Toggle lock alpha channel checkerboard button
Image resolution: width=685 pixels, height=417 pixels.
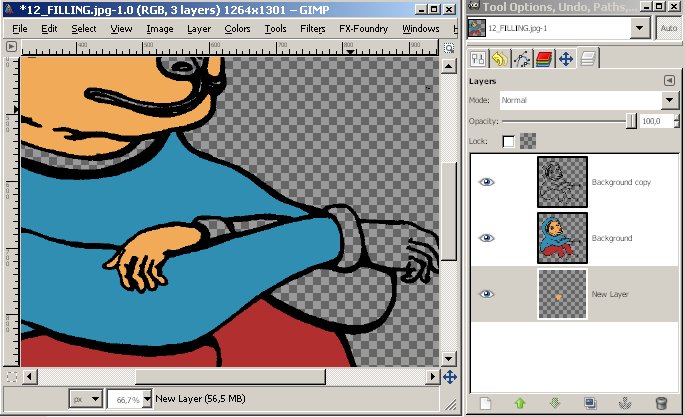tap(528, 141)
